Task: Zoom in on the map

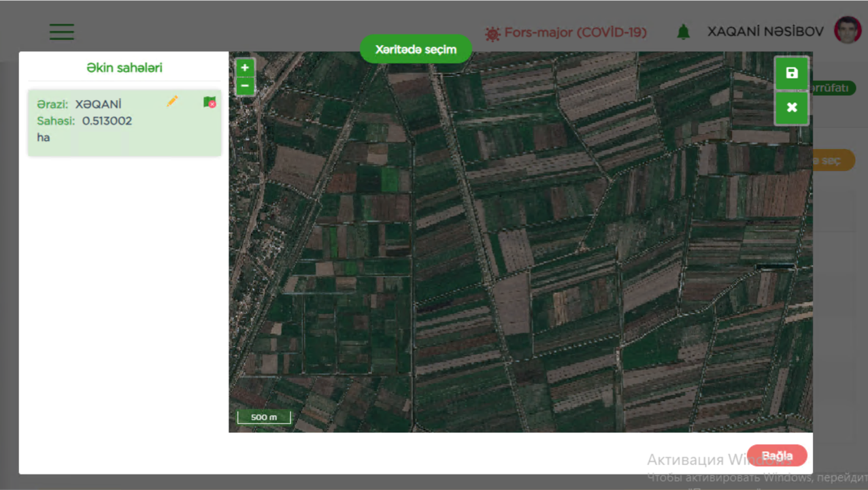Action: coord(245,67)
